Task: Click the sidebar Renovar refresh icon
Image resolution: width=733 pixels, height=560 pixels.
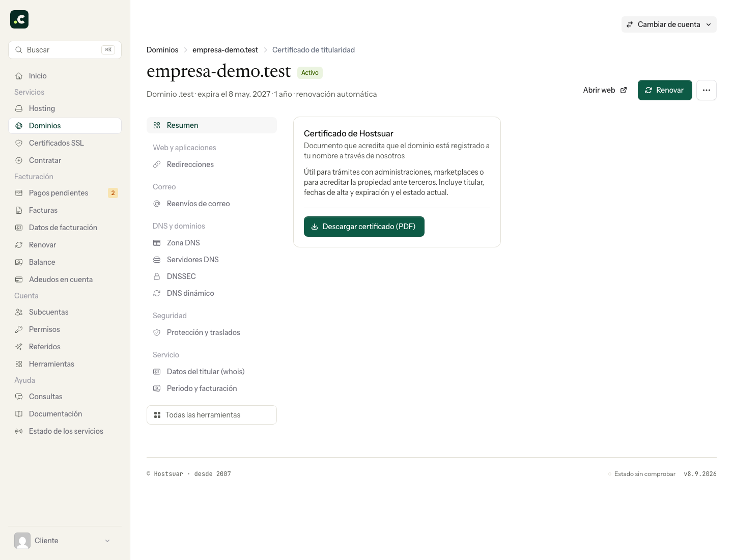Action: coord(19,245)
